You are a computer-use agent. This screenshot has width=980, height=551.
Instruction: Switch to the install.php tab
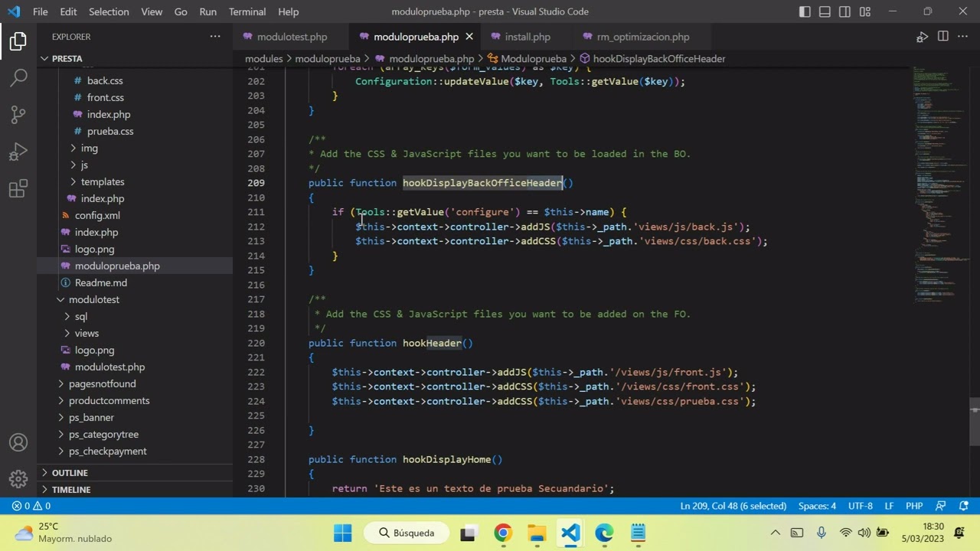pyautogui.click(x=528, y=37)
